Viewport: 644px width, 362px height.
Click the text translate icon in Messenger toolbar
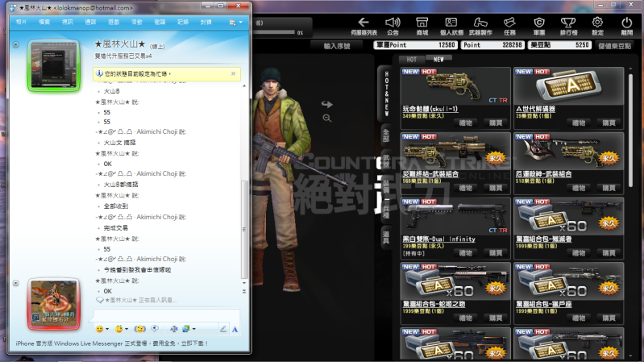(x=174, y=329)
